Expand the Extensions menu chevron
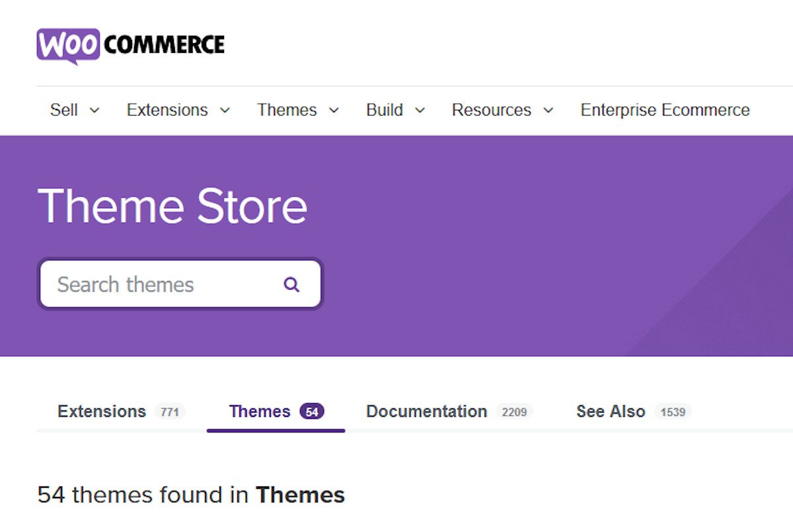 225,110
